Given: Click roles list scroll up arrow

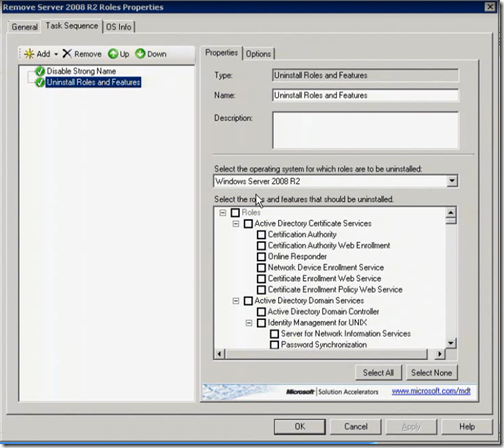Looking at the screenshot, I should 451,212.
